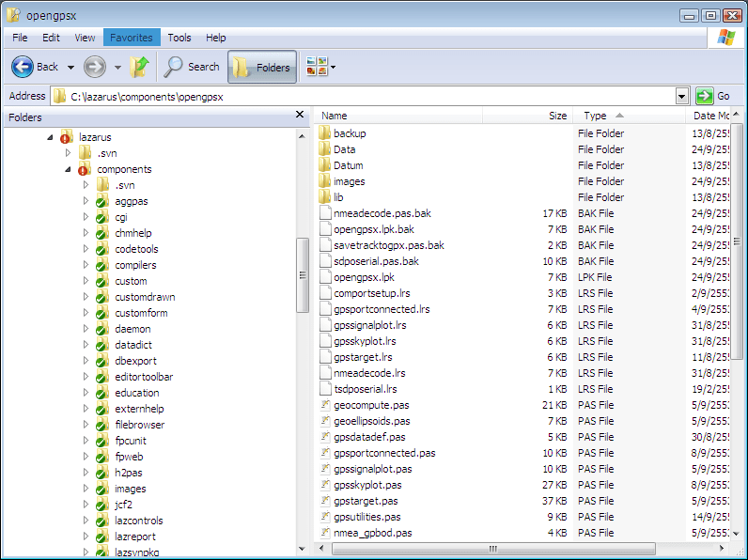Select the savetracktogpx.pas.bak file name
Viewport: 748px width, 560px height.
click(389, 245)
